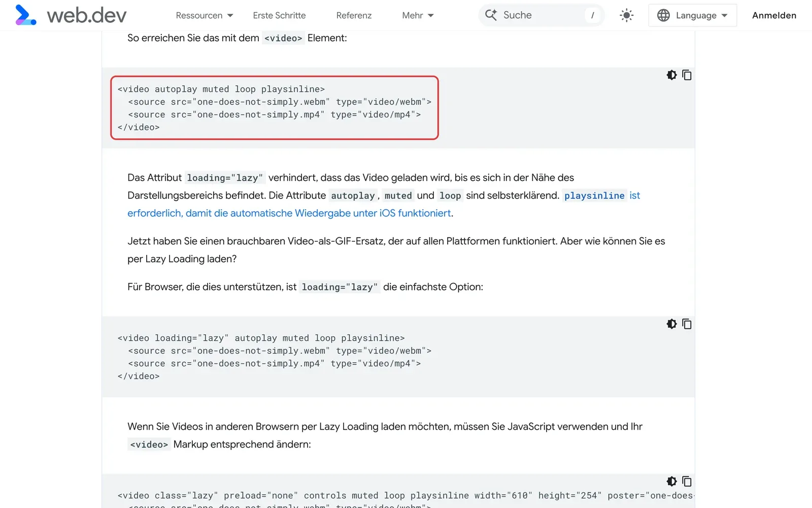The image size is (812, 508).
Task: Click the '<video autoplay muted loop playsinline>' code line
Action: [x=221, y=89]
